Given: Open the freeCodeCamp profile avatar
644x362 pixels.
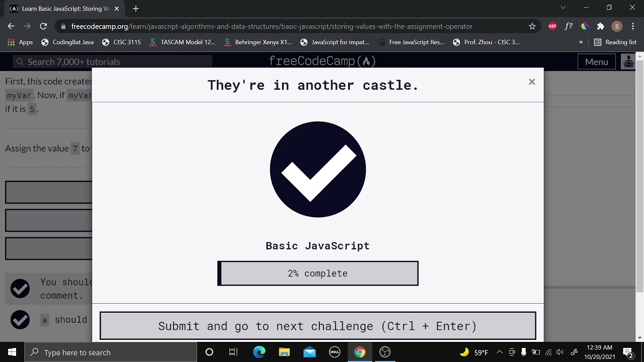Looking at the screenshot, I should tap(628, 62).
